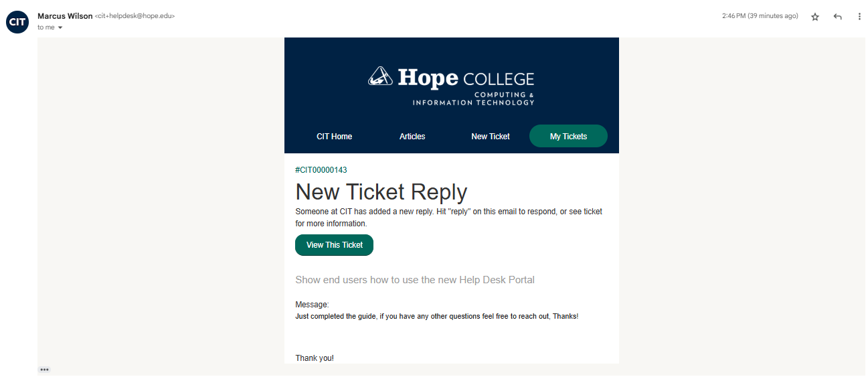This screenshot has height=383, width=868.
Task: Open the My Tickets pill button
Action: 568,136
